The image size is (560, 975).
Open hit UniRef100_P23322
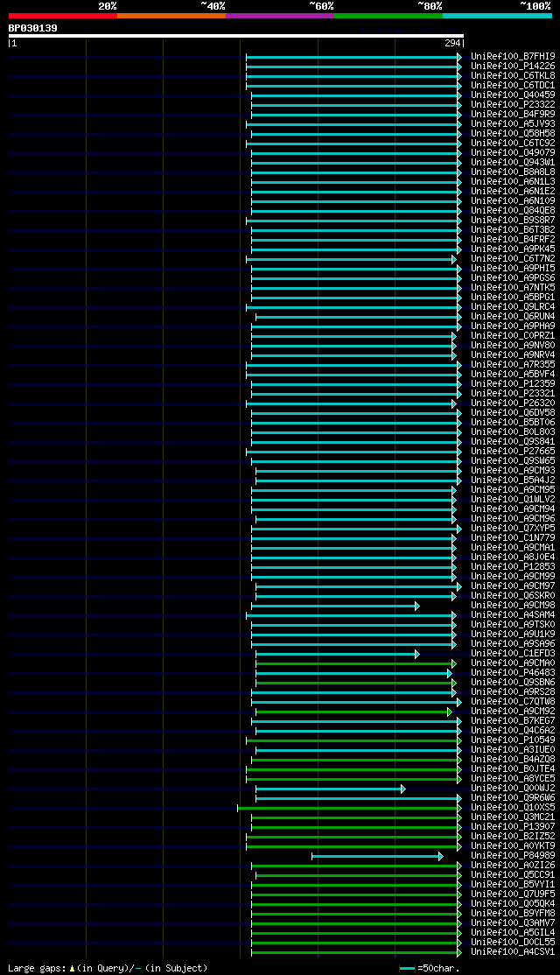513,104
